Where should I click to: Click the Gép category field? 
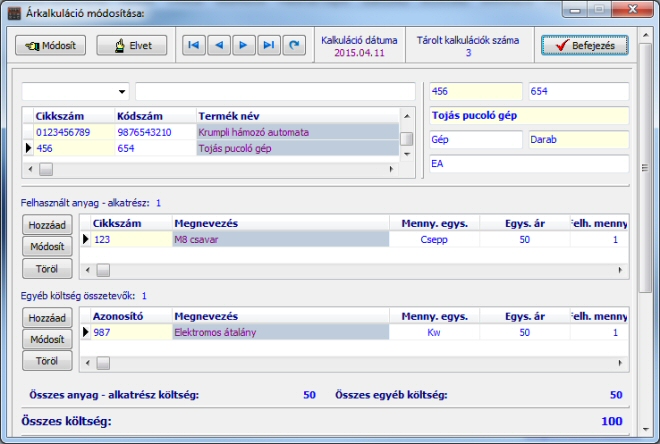click(476, 139)
